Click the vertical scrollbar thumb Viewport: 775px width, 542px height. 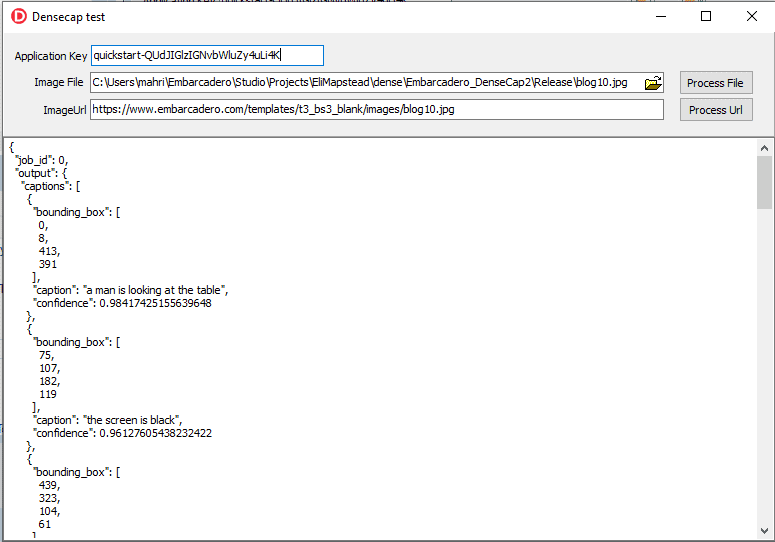click(764, 182)
